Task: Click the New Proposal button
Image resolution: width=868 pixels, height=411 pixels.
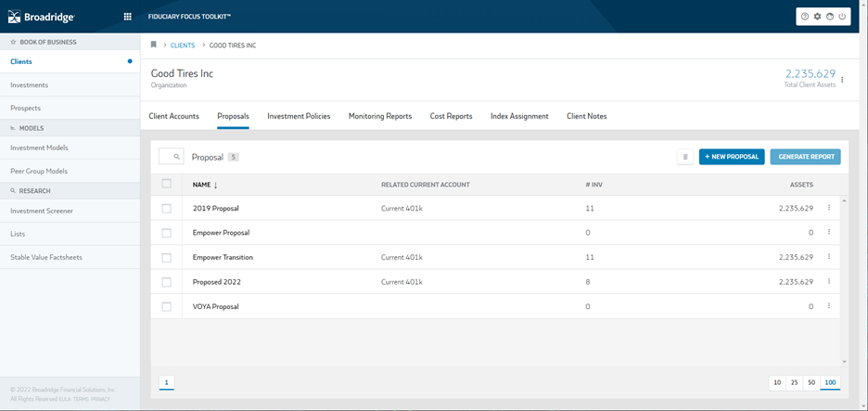Action: click(x=732, y=157)
